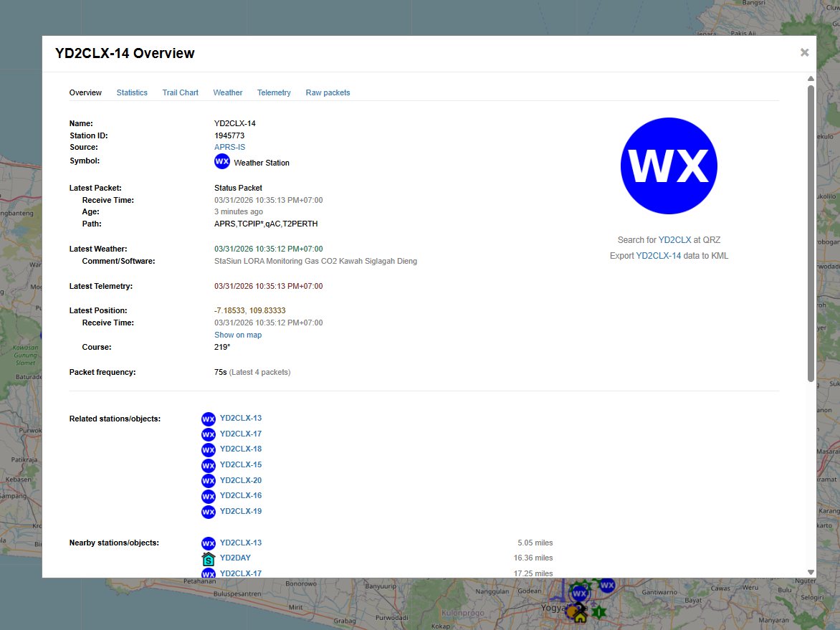The image size is (840, 630).
Task: Click the Latest Weather timestamp
Action: click(268, 249)
